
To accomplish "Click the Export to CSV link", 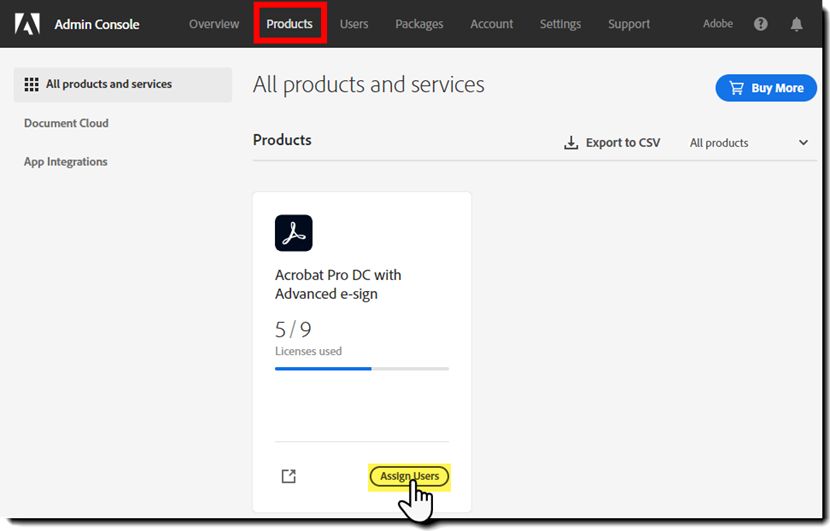I will pyautogui.click(x=622, y=143).
